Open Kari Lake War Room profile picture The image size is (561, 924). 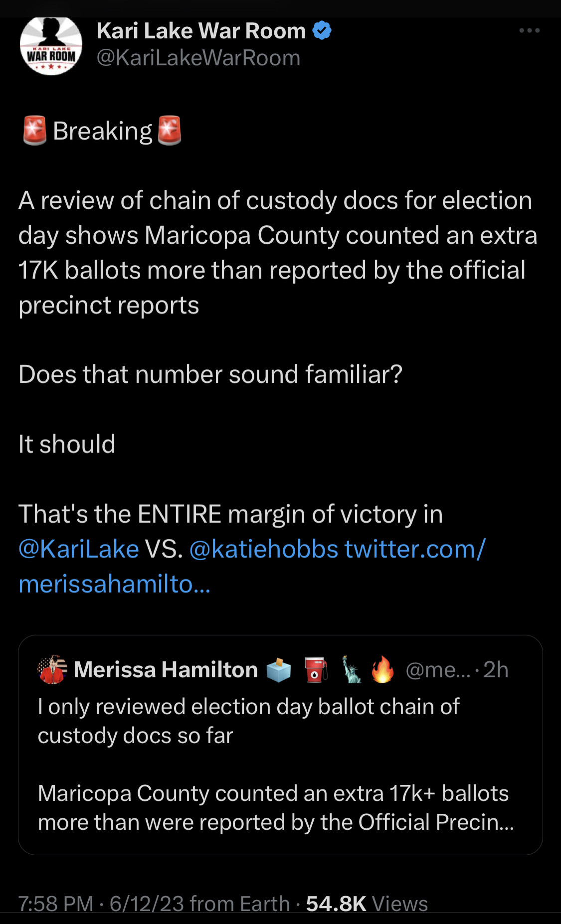(51, 46)
